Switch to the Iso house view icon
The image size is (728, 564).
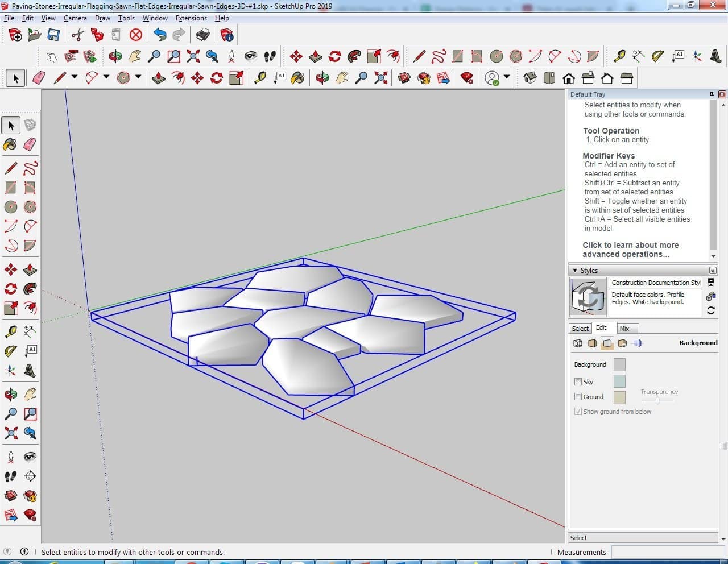(x=530, y=78)
